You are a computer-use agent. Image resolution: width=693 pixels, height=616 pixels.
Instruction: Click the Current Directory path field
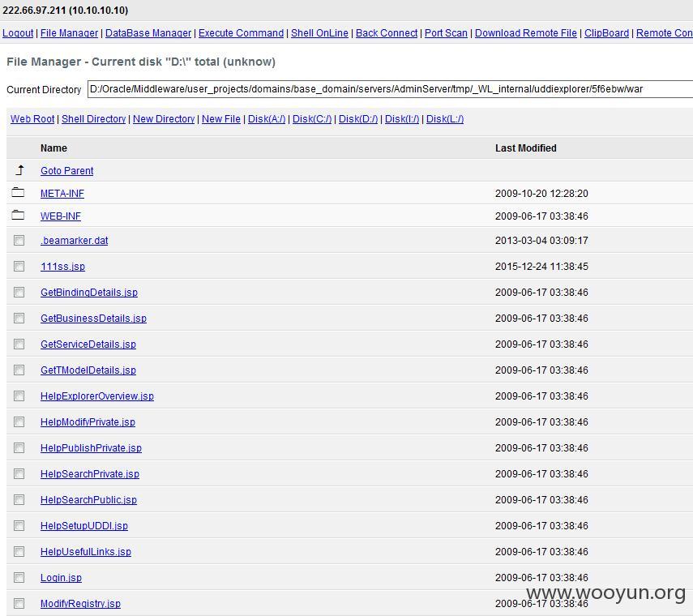pyautogui.click(x=390, y=89)
